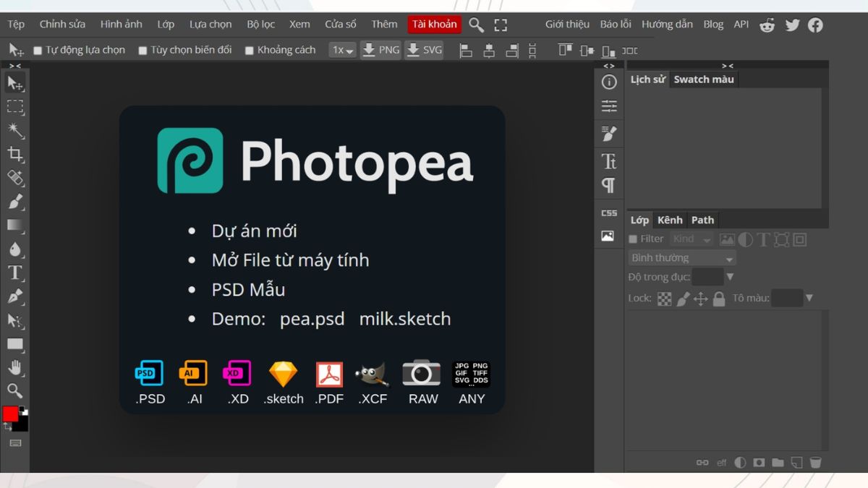The width and height of the screenshot is (868, 488).
Task: Open the Bình thường blend mode dropdown
Action: pos(682,258)
